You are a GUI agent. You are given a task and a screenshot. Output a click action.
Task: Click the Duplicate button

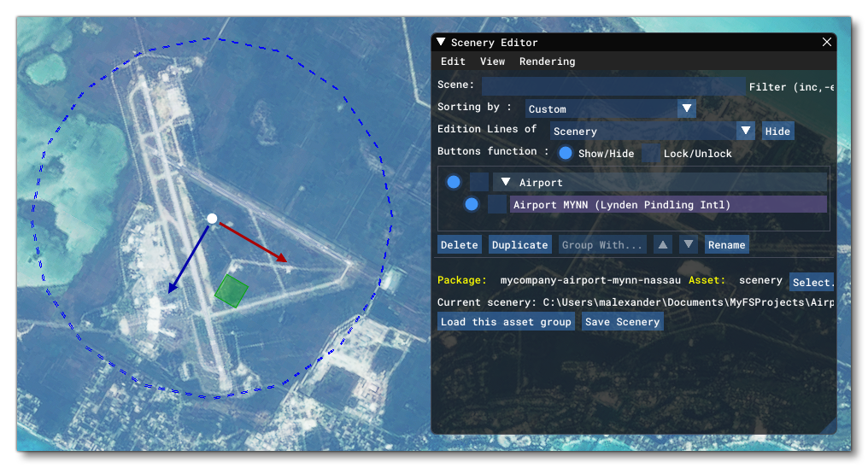(519, 244)
